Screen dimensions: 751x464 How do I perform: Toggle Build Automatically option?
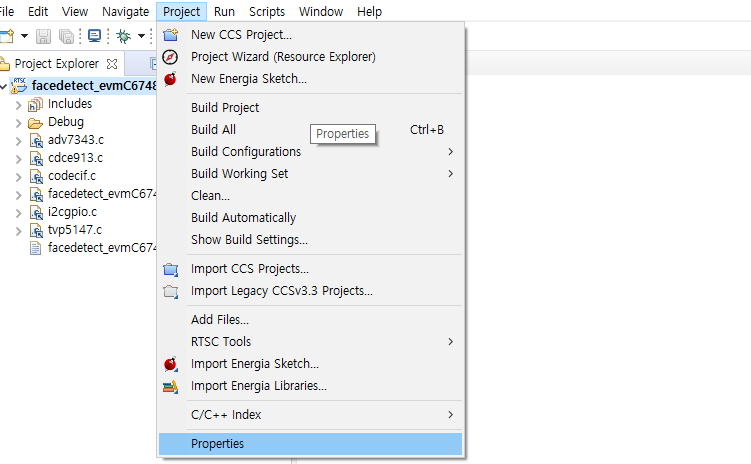[x=310, y=218]
